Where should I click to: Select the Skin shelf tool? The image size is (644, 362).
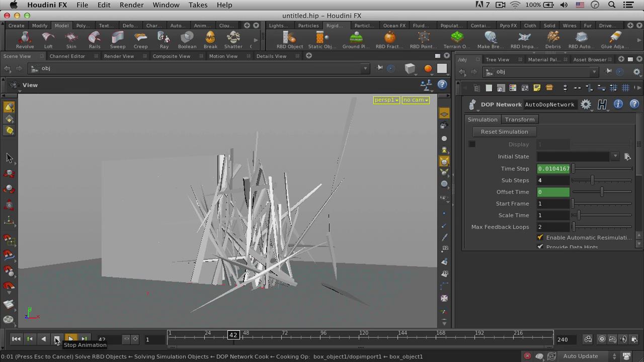point(71,40)
